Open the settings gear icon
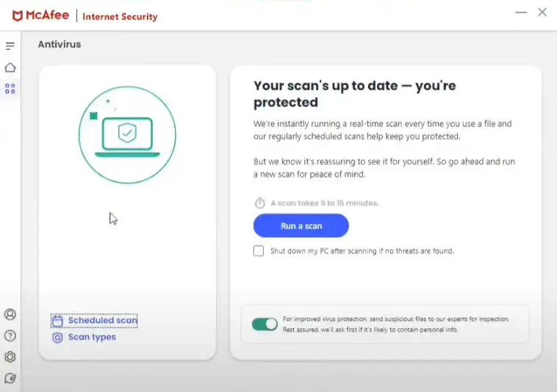The height and width of the screenshot is (392, 557). (x=10, y=357)
